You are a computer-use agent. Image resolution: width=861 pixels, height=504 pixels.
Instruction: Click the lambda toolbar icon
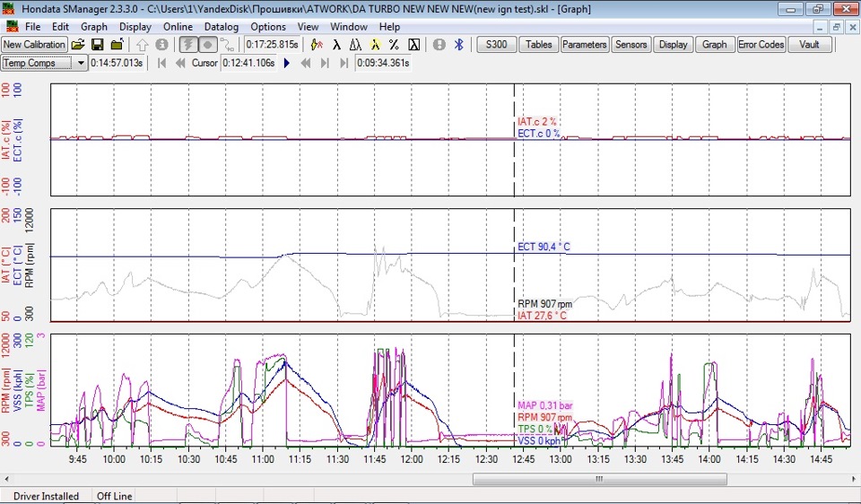point(336,45)
